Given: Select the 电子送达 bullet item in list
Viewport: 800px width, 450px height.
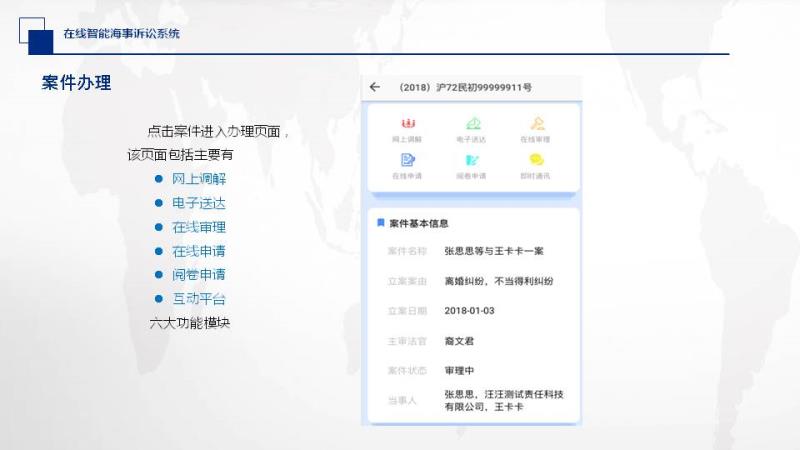Looking at the screenshot, I should [198, 203].
